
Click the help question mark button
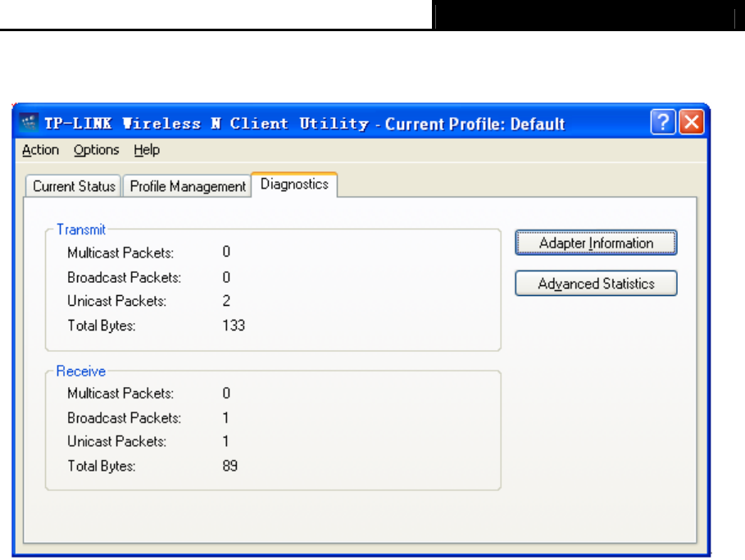(x=663, y=122)
